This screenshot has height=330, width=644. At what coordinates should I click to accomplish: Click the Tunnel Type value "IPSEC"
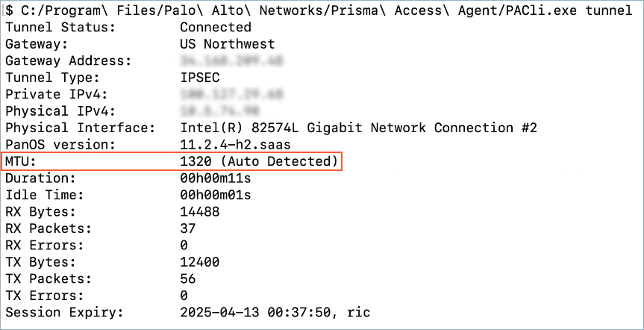click(201, 78)
